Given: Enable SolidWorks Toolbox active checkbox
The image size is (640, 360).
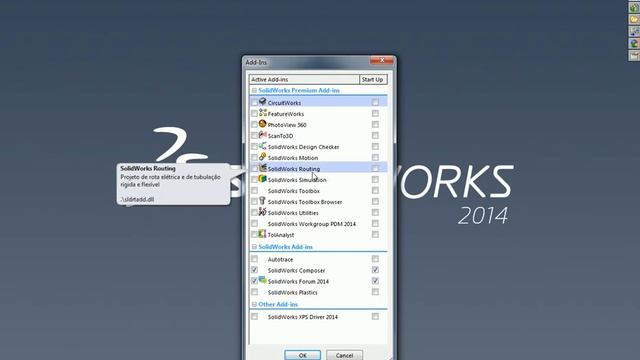Looking at the screenshot, I should [x=254, y=191].
